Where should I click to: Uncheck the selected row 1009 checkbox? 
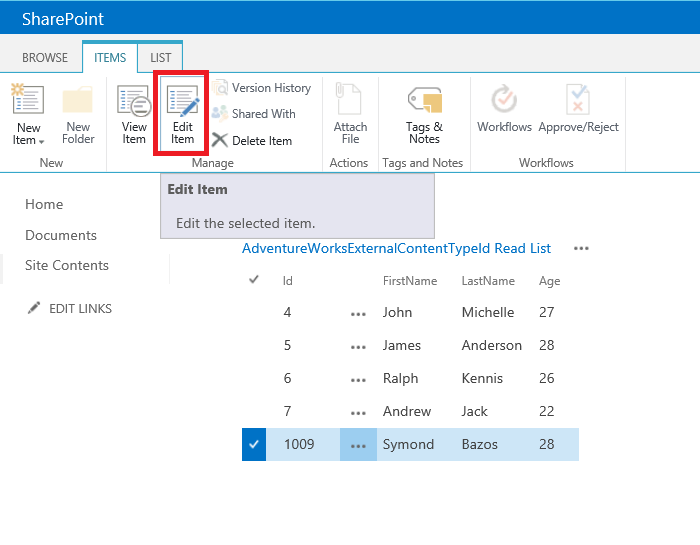tap(254, 444)
